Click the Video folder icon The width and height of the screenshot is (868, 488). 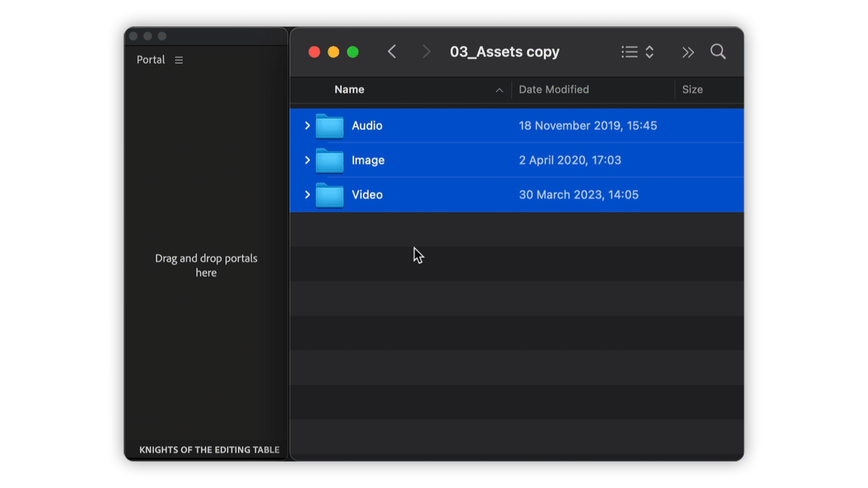(x=330, y=195)
